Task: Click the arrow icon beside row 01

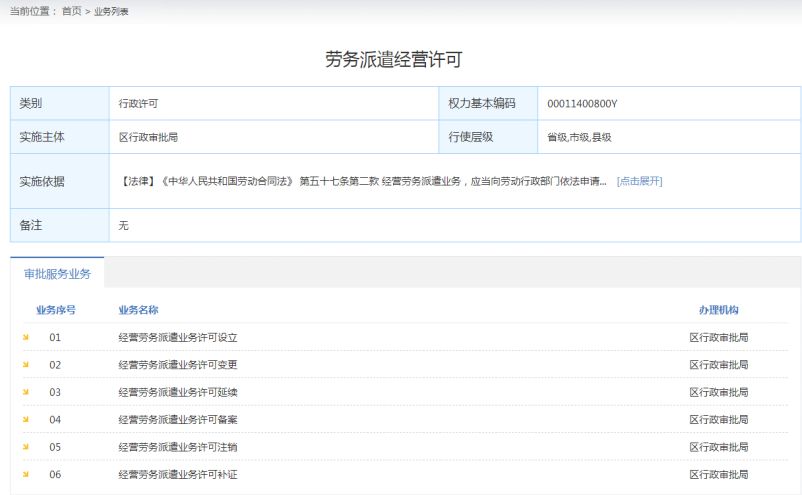Action: 26,337
